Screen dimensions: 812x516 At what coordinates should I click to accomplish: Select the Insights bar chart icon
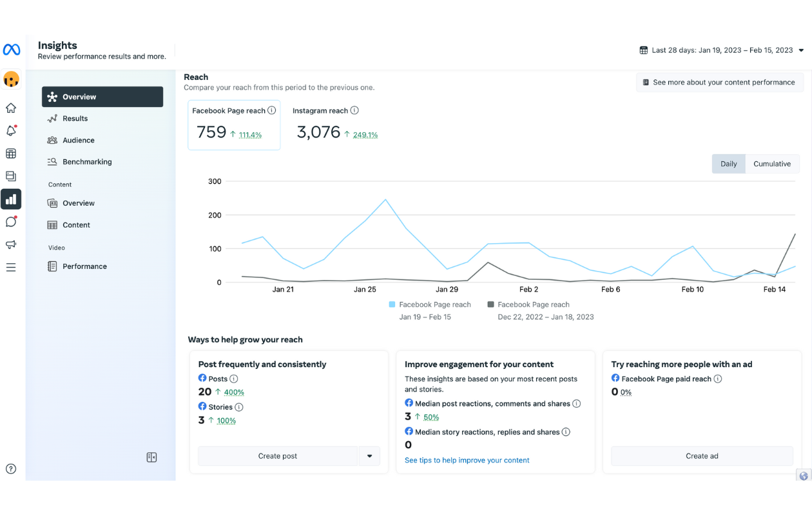pos(11,199)
